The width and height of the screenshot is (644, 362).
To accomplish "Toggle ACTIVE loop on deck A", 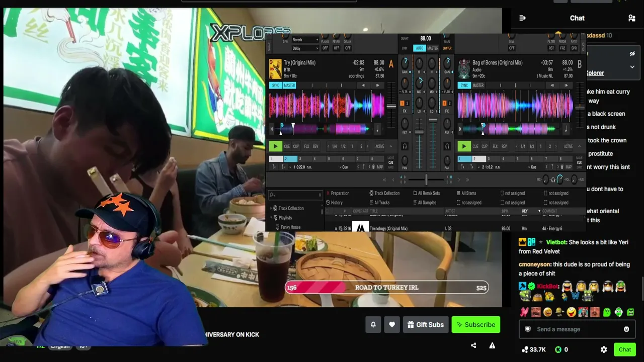I will [380, 146].
